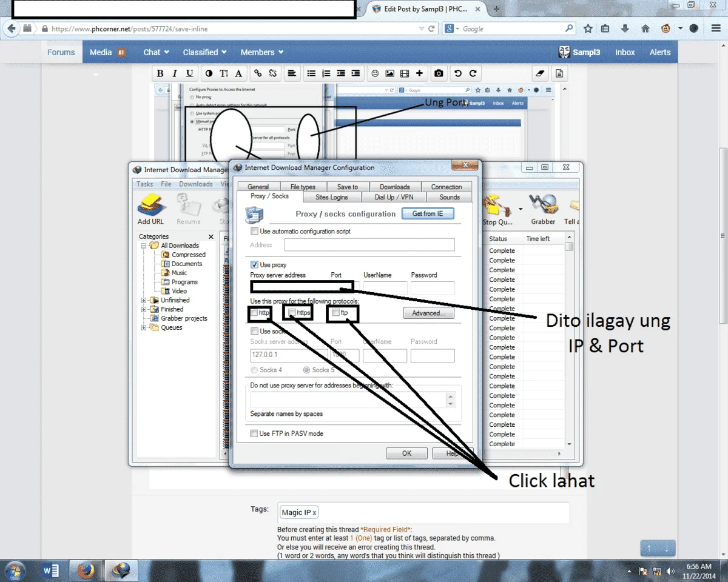The height and width of the screenshot is (582, 728).
Task: Open text alignment options
Action: click(x=292, y=73)
